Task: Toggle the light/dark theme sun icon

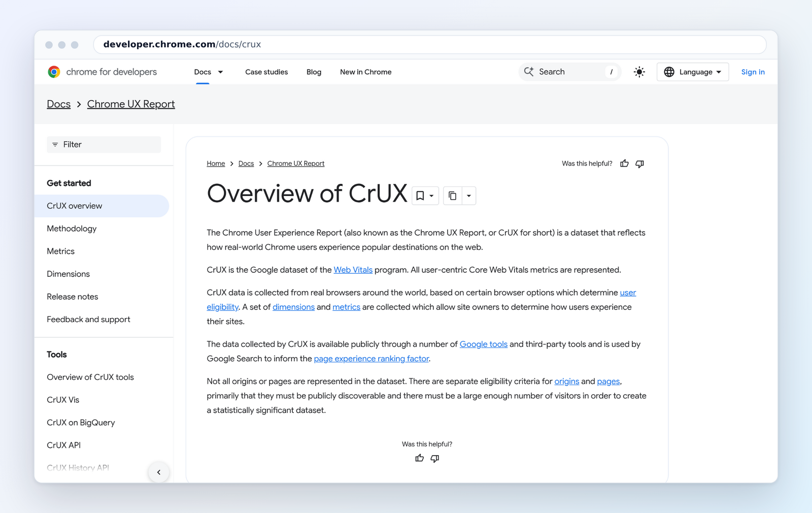Action: coord(639,72)
